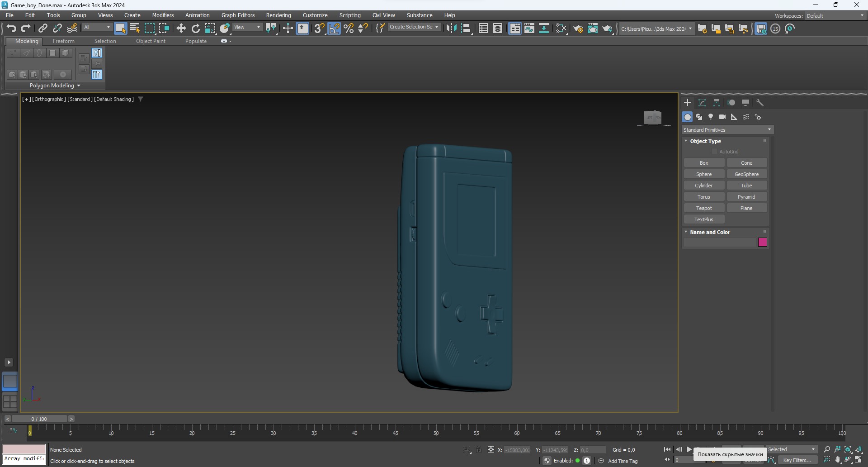Open the Graph Editors menu
868x467 pixels.
[238, 15]
